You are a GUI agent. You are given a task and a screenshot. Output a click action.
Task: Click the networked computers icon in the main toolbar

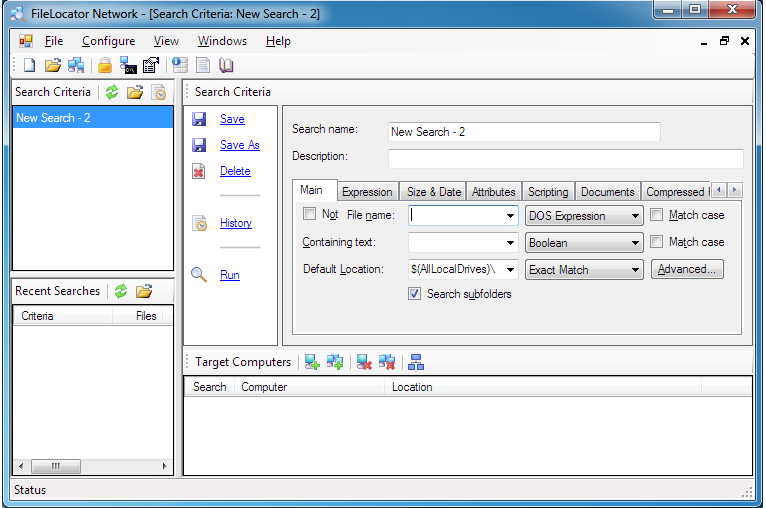click(76, 65)
